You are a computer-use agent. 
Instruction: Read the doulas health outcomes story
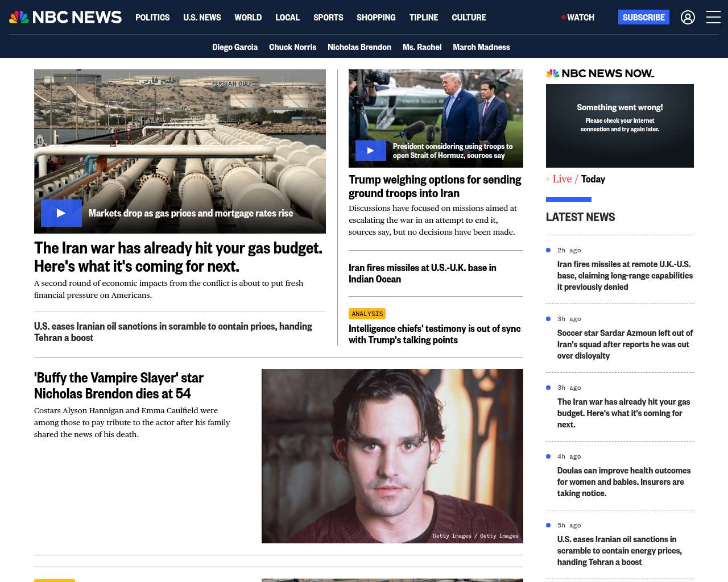(x=624, y=481)
